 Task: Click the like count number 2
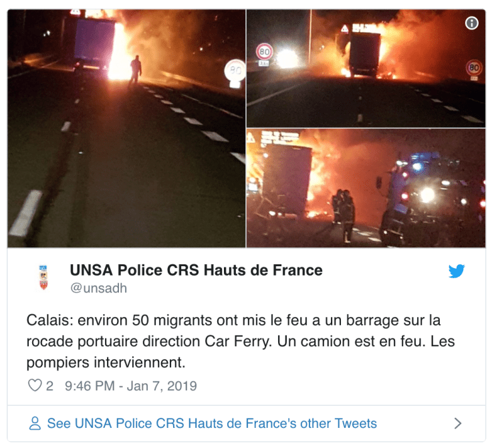pos(49,386)
